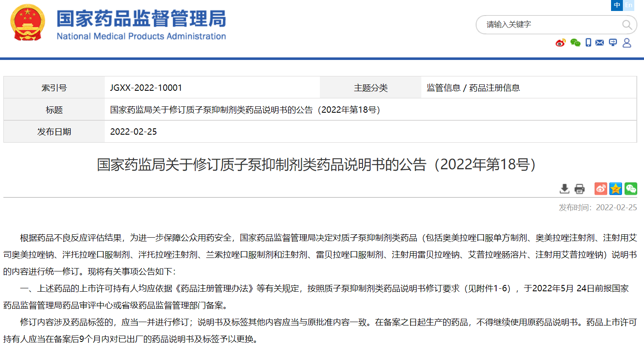Click the mobile phone icon in the header
Viewport: 644px width, 347px height.
588,43
